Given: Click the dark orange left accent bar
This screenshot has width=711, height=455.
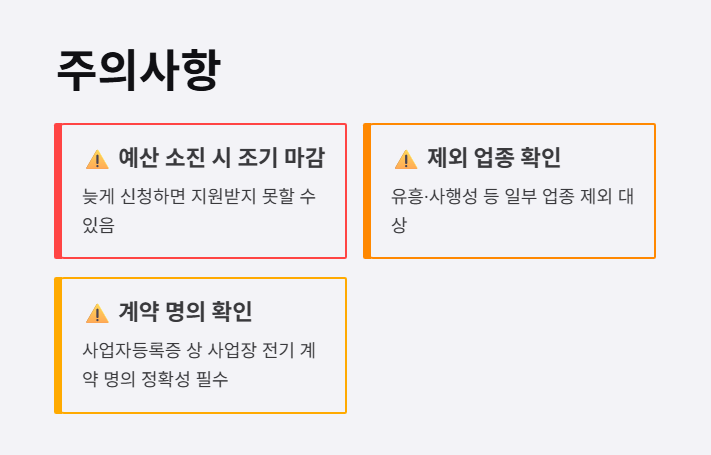Looking at the screenshot, I should pos(367,191).
